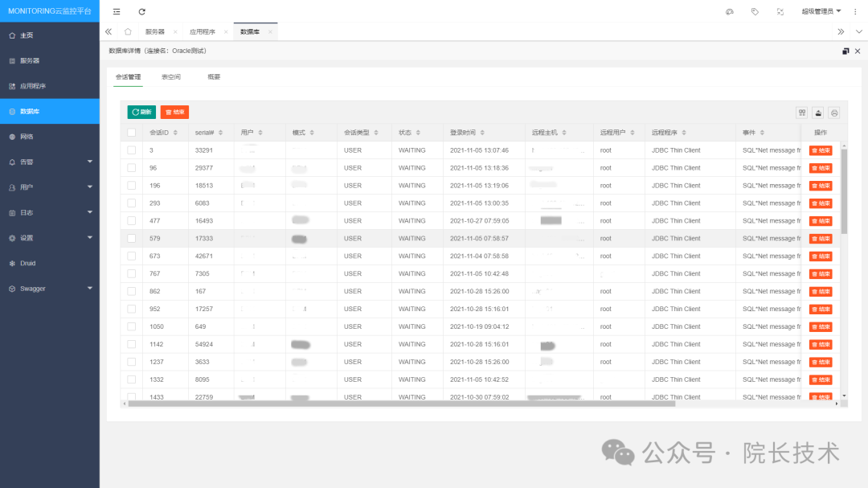Viewport: 868px width, 488px height.
Task: Close the 服务器 page tab
Action: 175,31
